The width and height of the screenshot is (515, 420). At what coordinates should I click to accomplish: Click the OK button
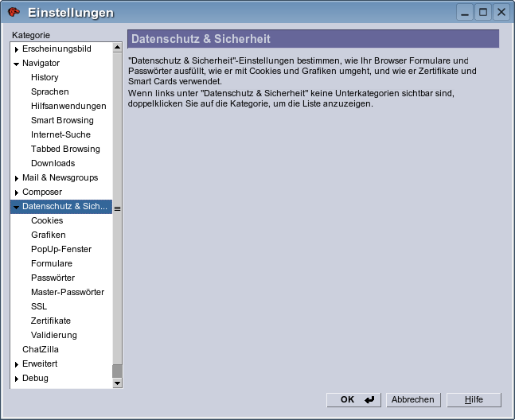pyautogui.click(x=353, y=399)
